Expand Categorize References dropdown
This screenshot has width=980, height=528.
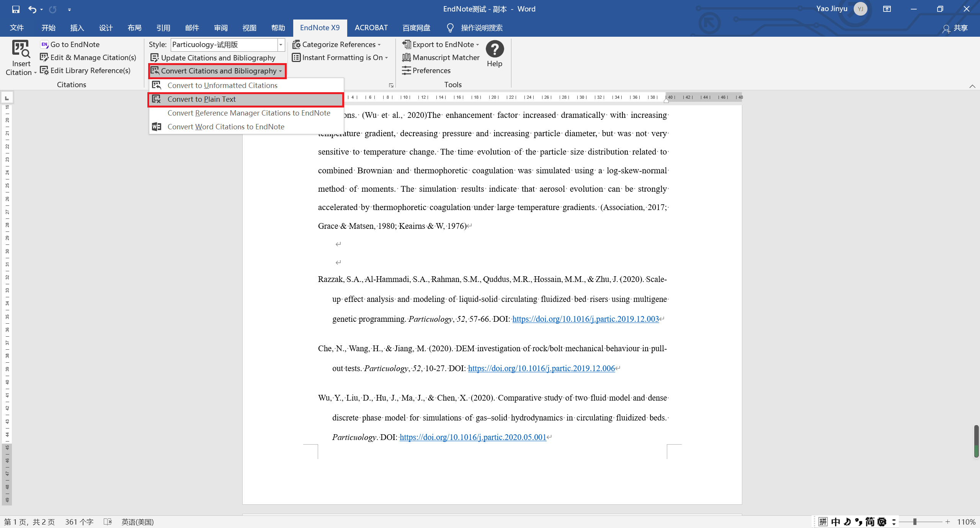click(x=337, y=44)
